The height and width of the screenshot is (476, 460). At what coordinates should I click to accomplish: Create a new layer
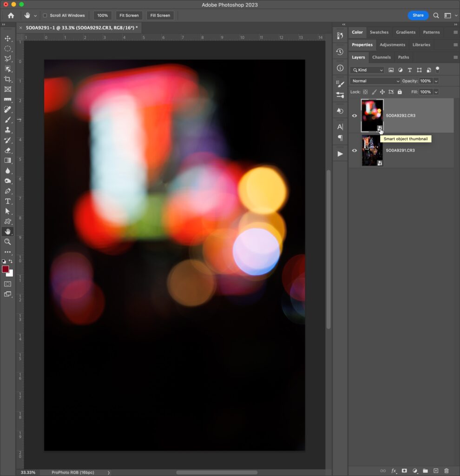click(436, 471)
